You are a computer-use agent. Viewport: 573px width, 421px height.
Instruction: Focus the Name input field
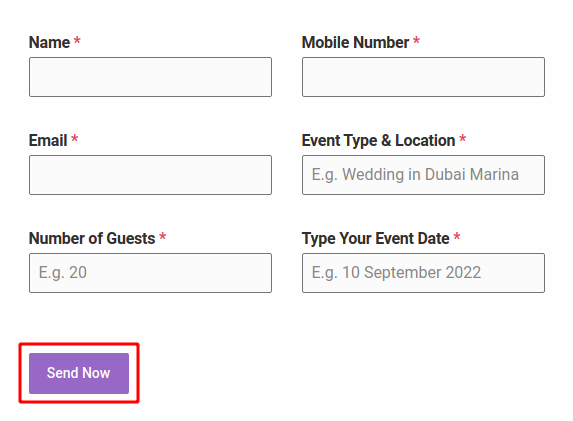pyautogui.click(x=151, y=77)
